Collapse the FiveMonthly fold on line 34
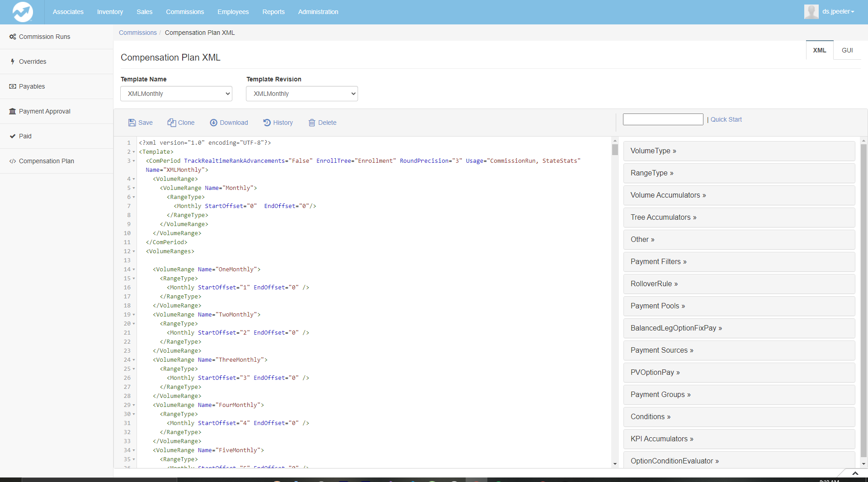 [x=134, y=450]
